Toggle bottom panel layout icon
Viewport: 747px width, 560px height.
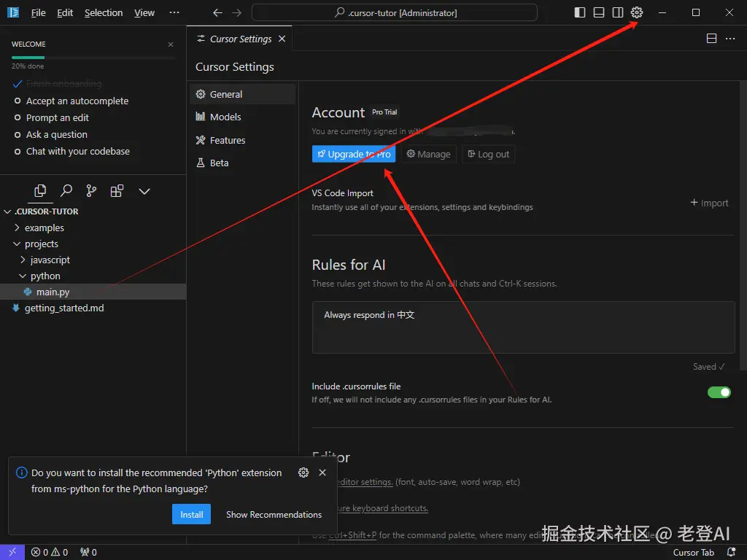(599, 12)
